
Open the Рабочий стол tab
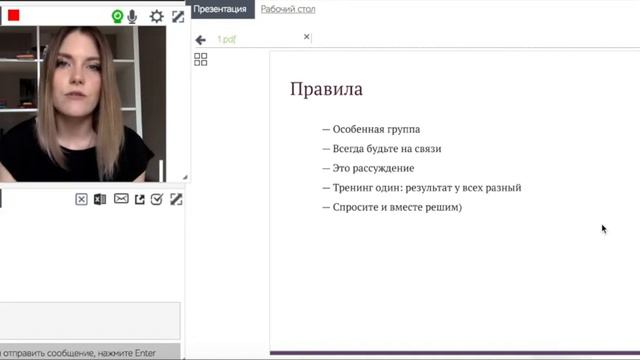pyautogui.click(x=288, y=9)
